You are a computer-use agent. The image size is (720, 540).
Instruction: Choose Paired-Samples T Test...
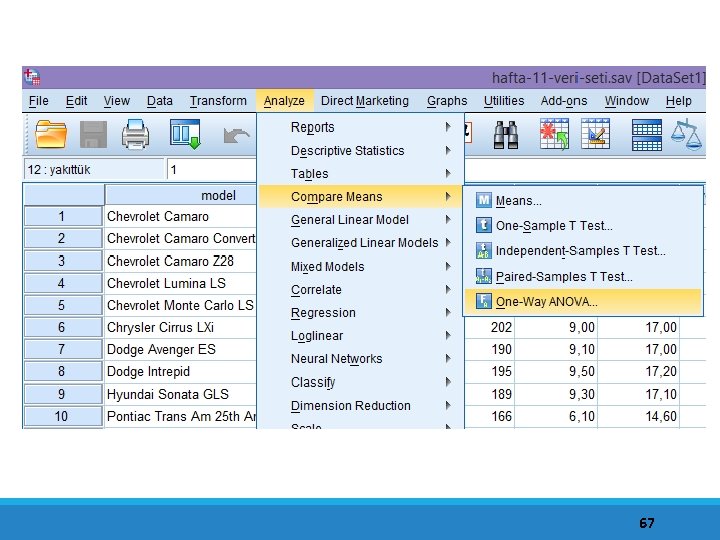(x=583, y=276)
